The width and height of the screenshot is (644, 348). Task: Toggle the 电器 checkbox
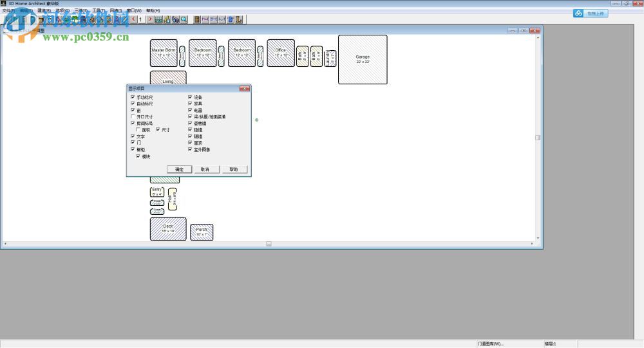(x=190, y=110)
